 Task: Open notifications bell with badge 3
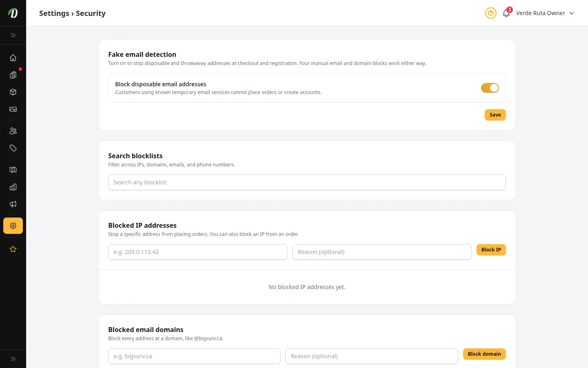click(506, 13)
